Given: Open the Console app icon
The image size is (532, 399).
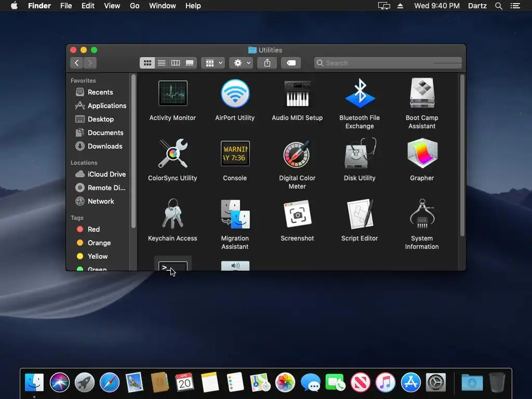Looking at the screenshot, I should [x=235, y=153].
